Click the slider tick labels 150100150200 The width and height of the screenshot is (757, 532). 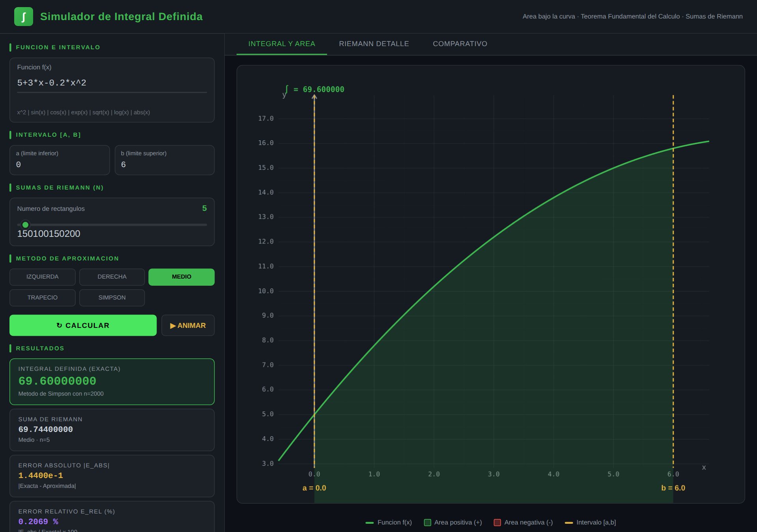pos(48,234)
